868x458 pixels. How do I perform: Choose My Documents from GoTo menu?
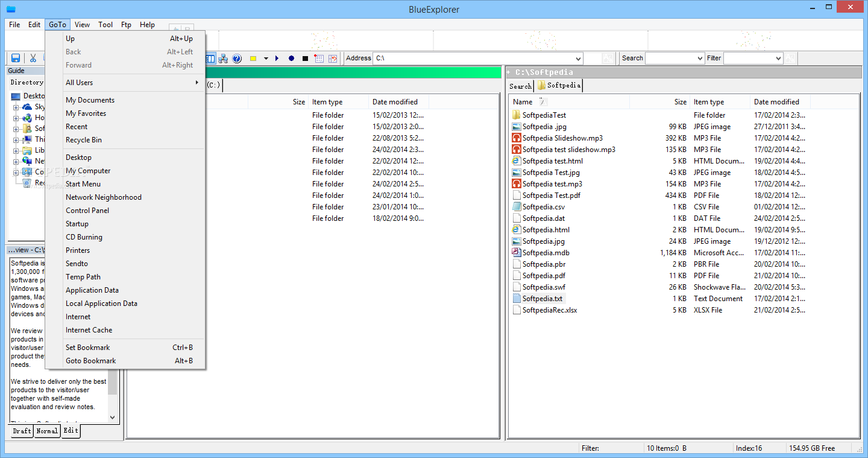(x=125, y=100)
